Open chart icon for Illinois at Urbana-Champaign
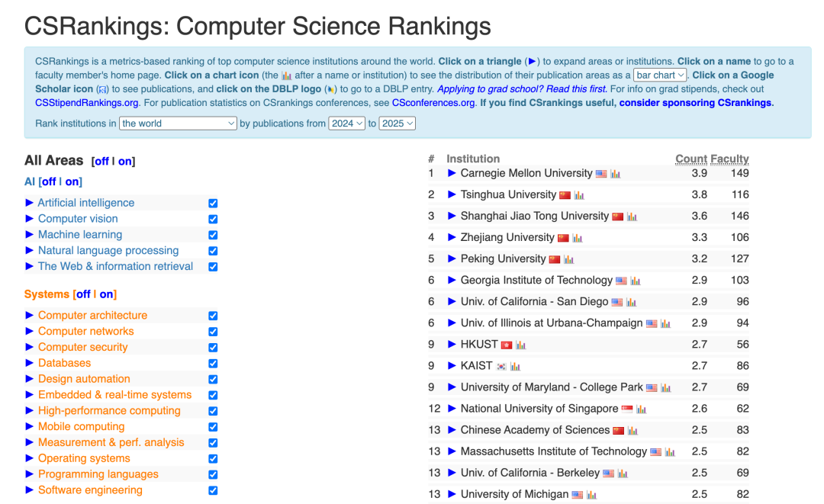 (665, 324)
